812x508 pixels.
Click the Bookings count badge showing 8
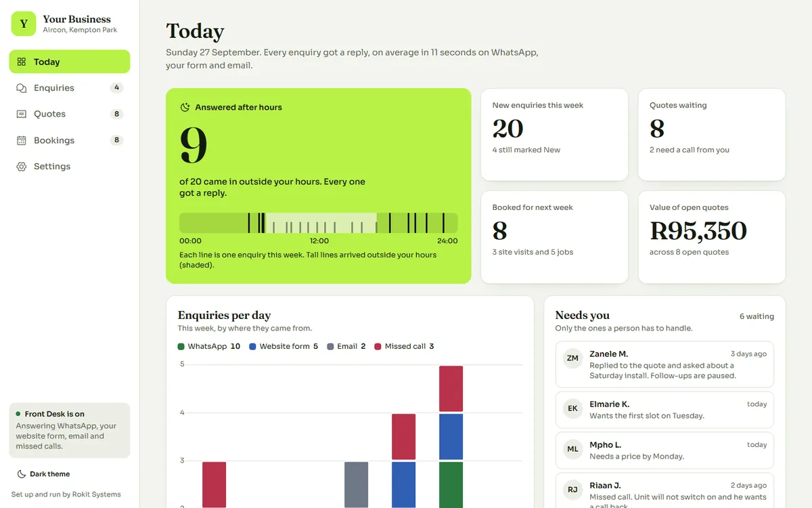click(116, 140)
